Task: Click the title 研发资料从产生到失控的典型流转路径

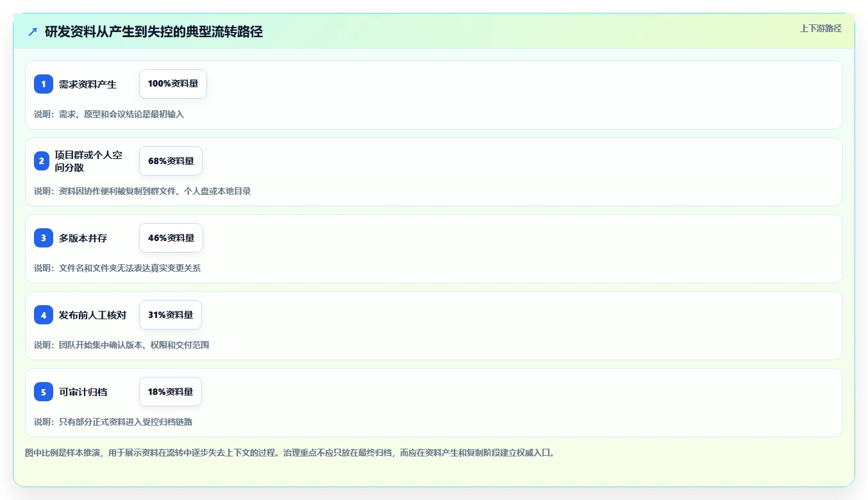Action: (154, 31)
